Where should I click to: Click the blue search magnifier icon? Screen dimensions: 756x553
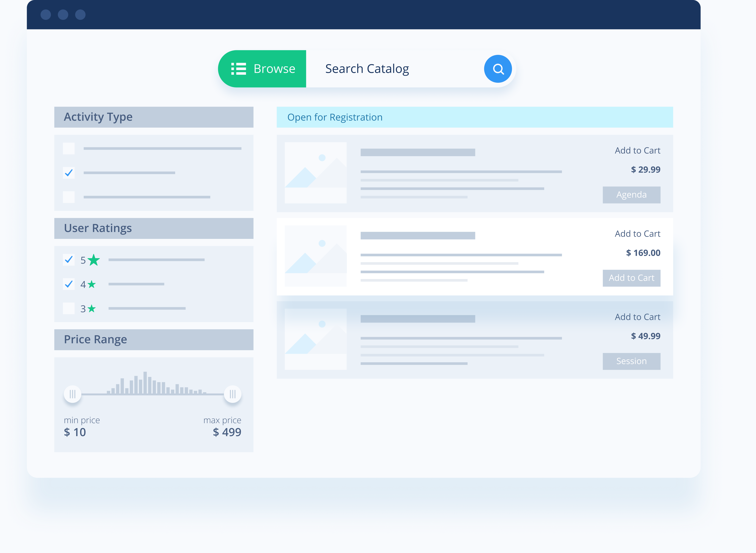(x=498, y=69)
